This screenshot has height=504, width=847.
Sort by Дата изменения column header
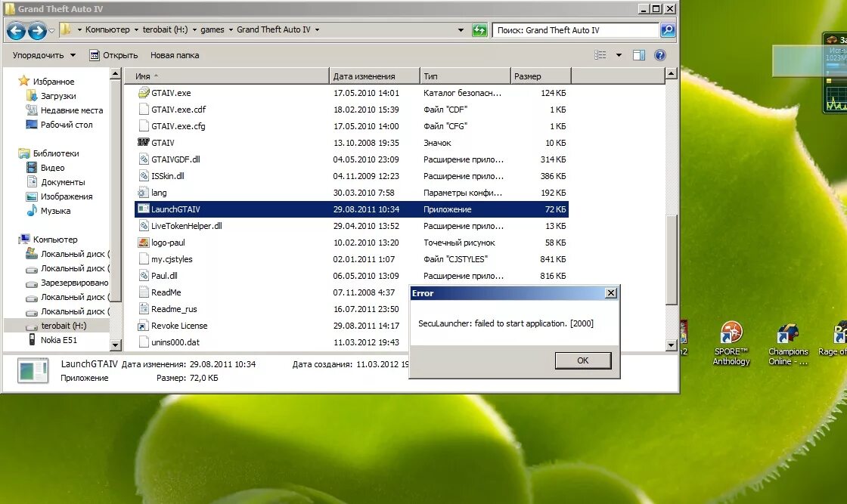(374, 76)
